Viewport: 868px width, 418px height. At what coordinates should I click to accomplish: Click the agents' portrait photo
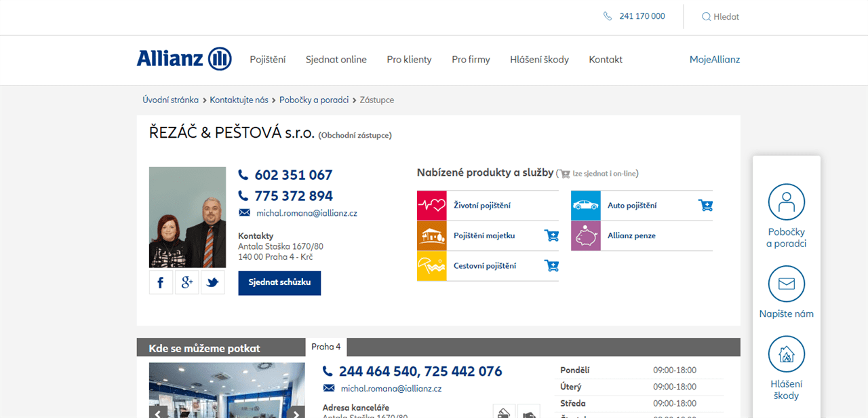[x=187, y=217]
